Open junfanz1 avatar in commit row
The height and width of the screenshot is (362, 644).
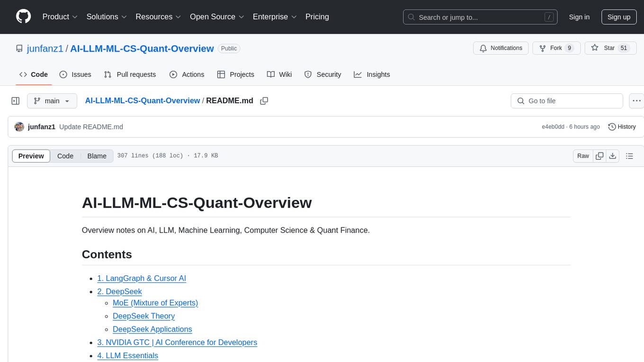tap(19, 127)
